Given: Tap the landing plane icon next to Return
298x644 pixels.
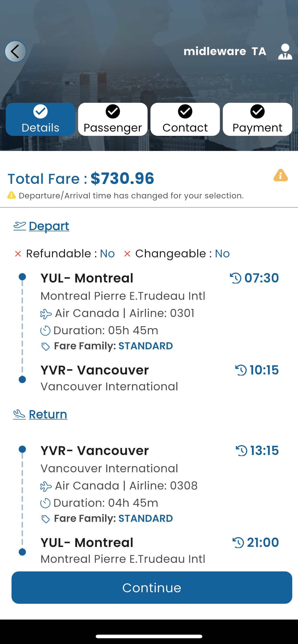Looking at the screenshot, I should [x=19, y=414].
